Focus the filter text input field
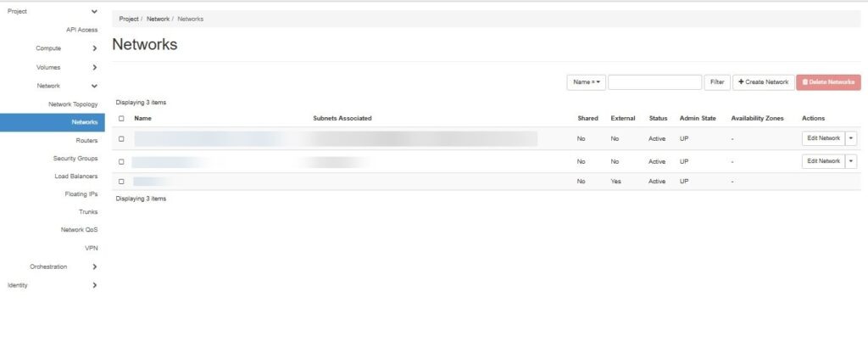 click(x=654, y=82)
